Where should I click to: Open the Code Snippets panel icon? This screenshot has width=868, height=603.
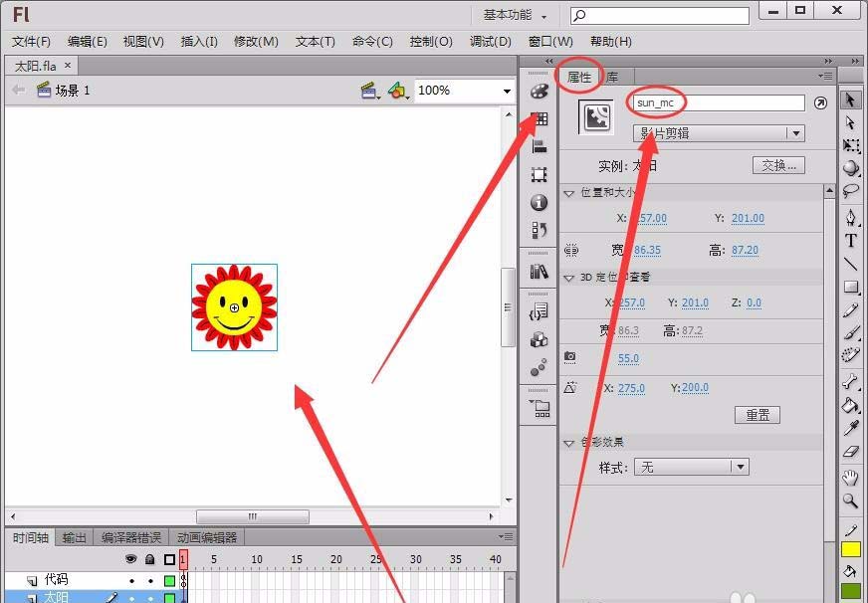coord(539,312)
